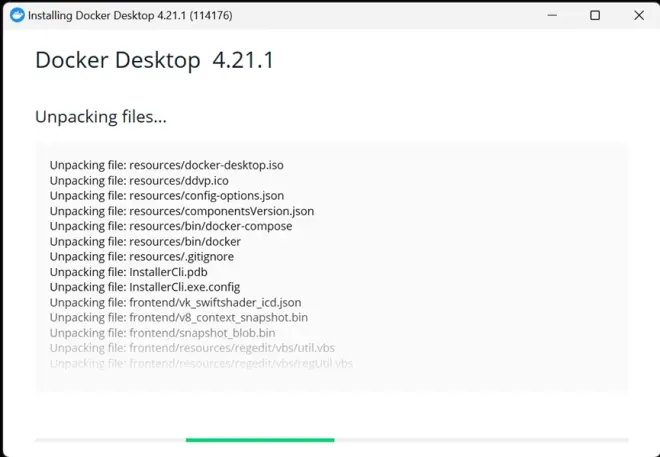The width and height of the screenshot is (660, 457).
Task: Click the 'Installing Docker Desktop 4.21.1 (114176)' window title
Action: click(130, 16)
